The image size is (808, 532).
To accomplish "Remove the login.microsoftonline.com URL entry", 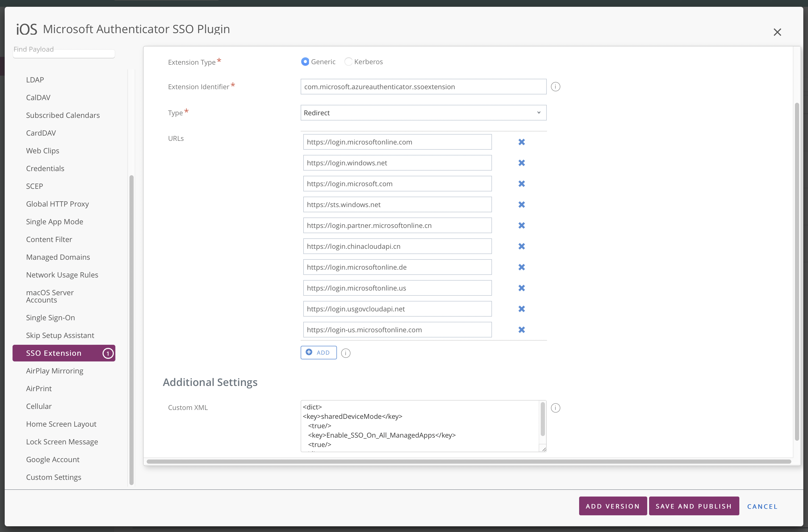I will point(521,142).
